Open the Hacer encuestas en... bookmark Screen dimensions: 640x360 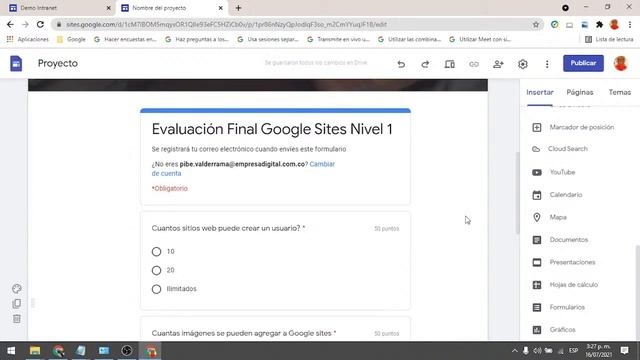pos(125,39)
